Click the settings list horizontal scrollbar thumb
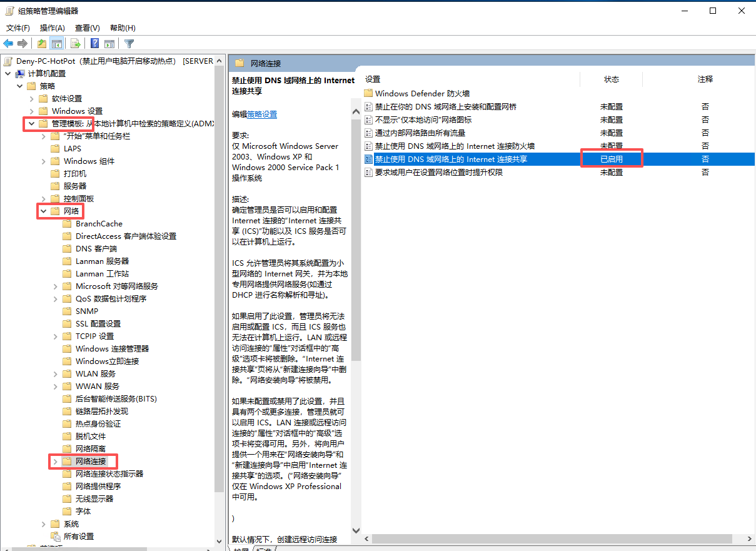Viewport: 756px width, 551px height. (x=552, y=538)
